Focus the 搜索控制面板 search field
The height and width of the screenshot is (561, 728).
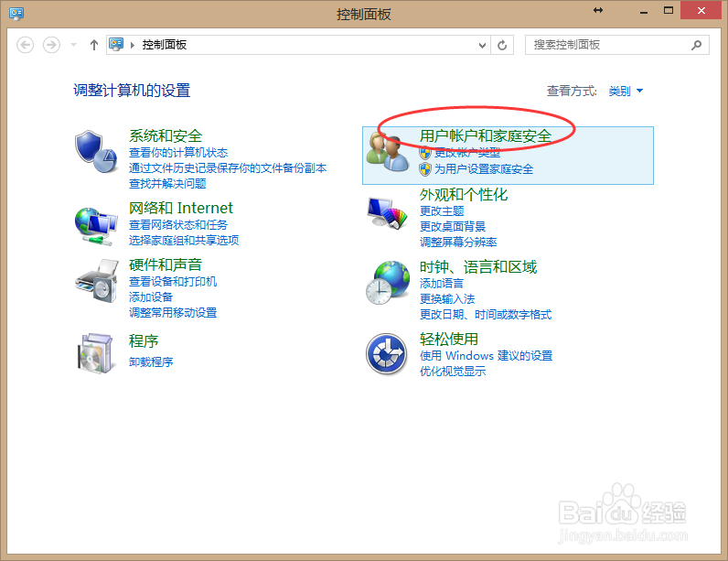(616, 45)
